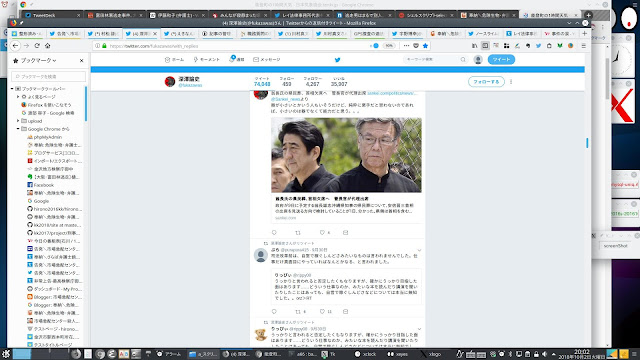
Task: Click the Firefox forward arrow
Action: click(x=27, y=46)
